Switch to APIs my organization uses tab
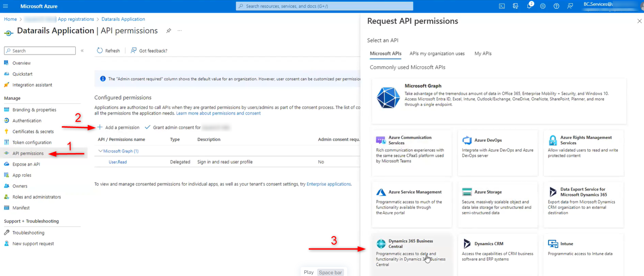This screenshot has height=276, width=644. pyautogui.click(x=437, y=53)
